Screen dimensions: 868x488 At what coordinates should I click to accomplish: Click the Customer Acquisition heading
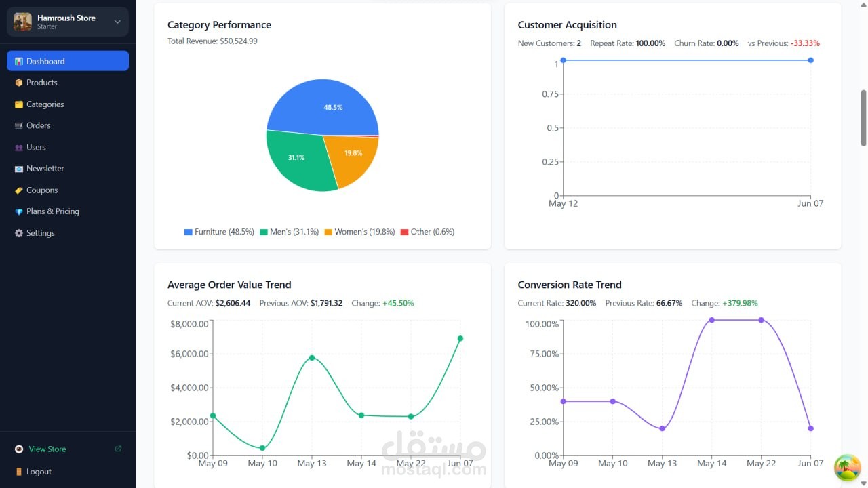567,25
